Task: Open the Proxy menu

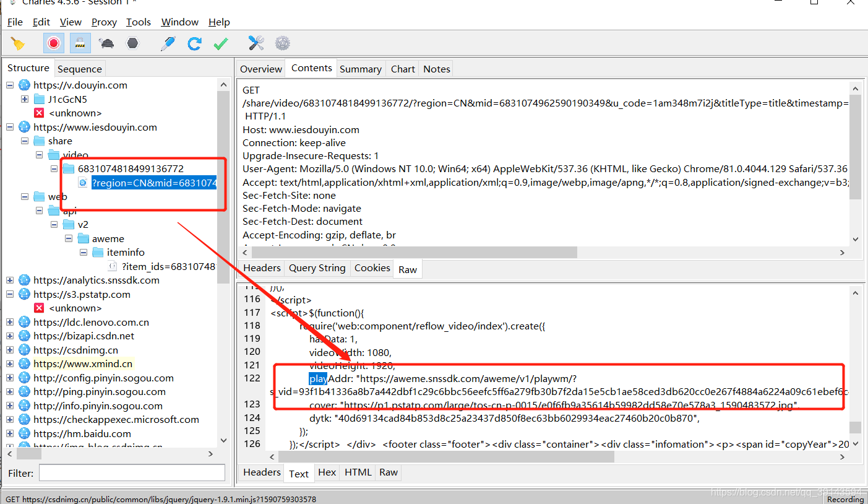Action: tap(104, 22)
